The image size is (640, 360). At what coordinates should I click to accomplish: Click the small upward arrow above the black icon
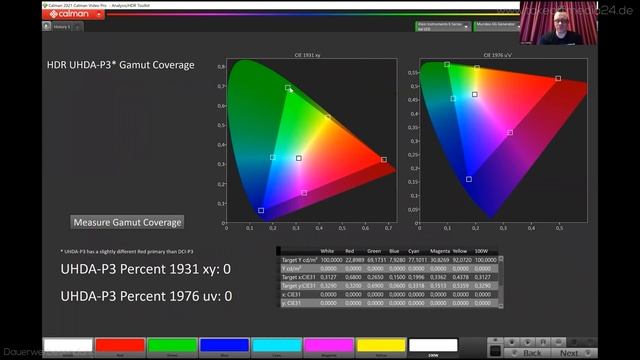click(x=495, y=341)
